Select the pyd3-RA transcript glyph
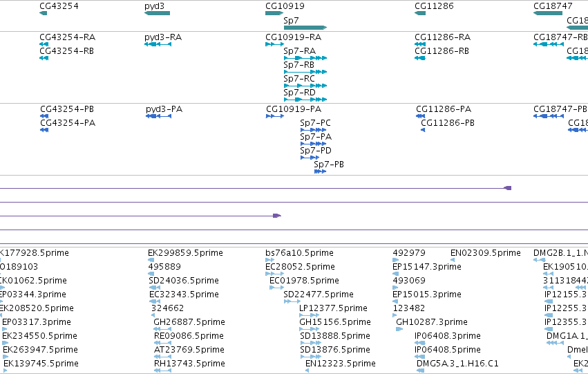Viewport: 588px width, 374px height. [x=158, y=44]
